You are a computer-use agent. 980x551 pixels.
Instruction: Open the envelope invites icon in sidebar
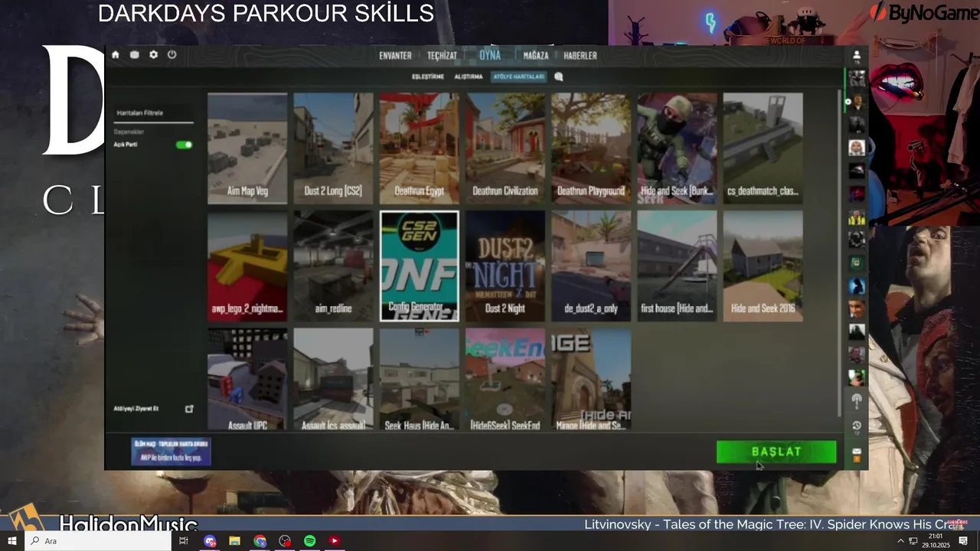pyautogui.click(x=857, y=452)
